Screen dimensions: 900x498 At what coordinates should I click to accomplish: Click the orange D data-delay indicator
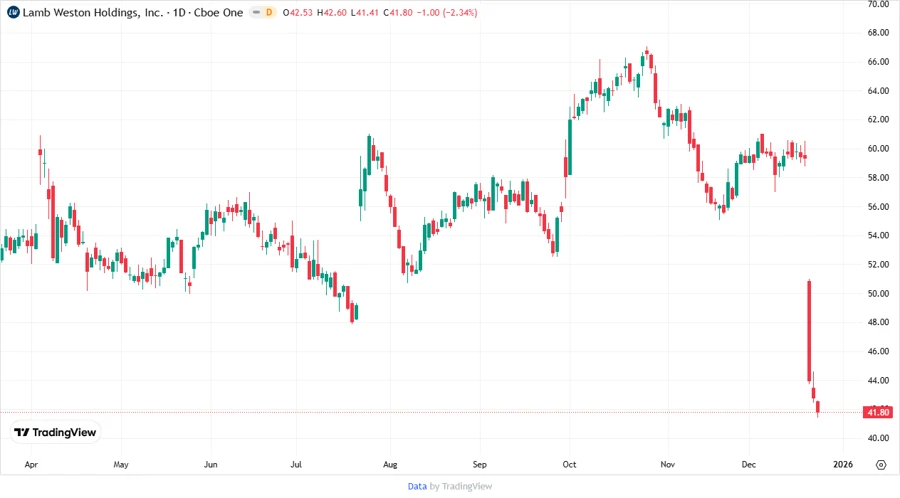coord(269,12)
